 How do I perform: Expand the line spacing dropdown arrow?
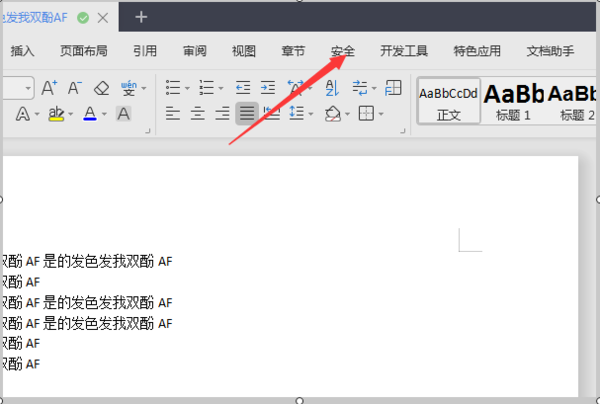pyautogui.click(x=311, y=114)
